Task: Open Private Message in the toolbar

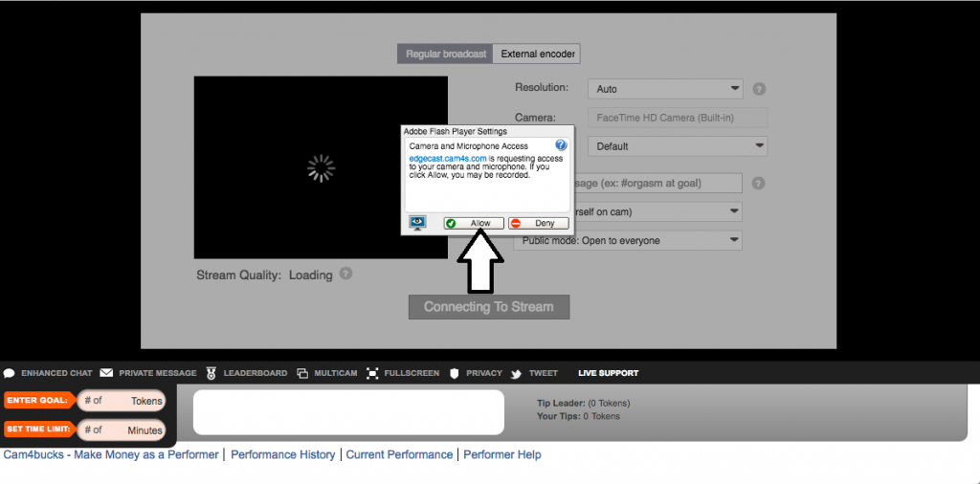Action: pyautogui.click(x=148, y=373)
